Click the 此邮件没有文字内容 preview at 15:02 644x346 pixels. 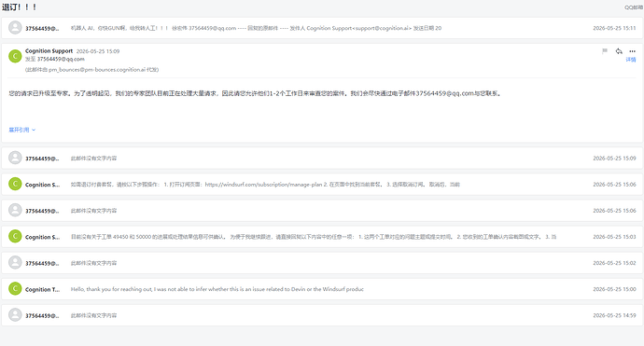click(93, 263)
